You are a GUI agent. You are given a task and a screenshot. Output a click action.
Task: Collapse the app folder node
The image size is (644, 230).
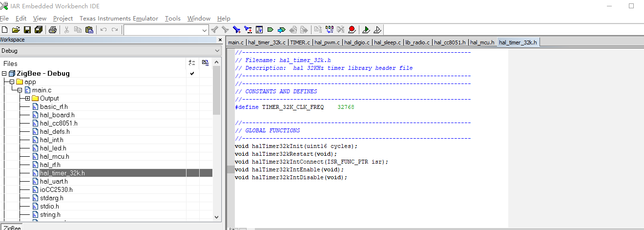tap(12, 82)
